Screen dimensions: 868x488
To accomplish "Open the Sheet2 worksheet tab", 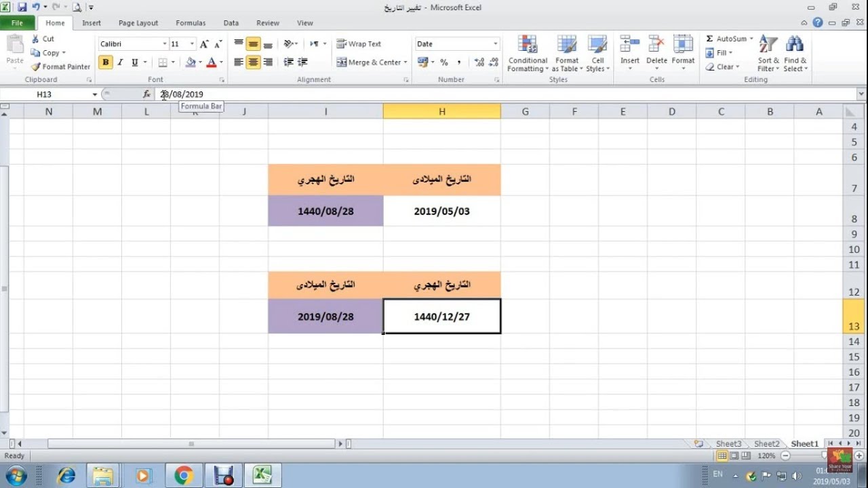I will pyautogui.click(x=767, y=444).
